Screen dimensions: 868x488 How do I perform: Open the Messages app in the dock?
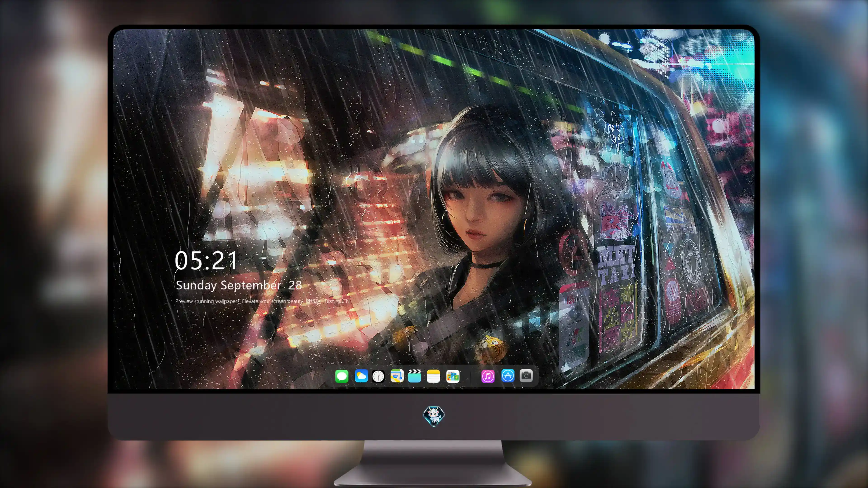click(342, 376)
